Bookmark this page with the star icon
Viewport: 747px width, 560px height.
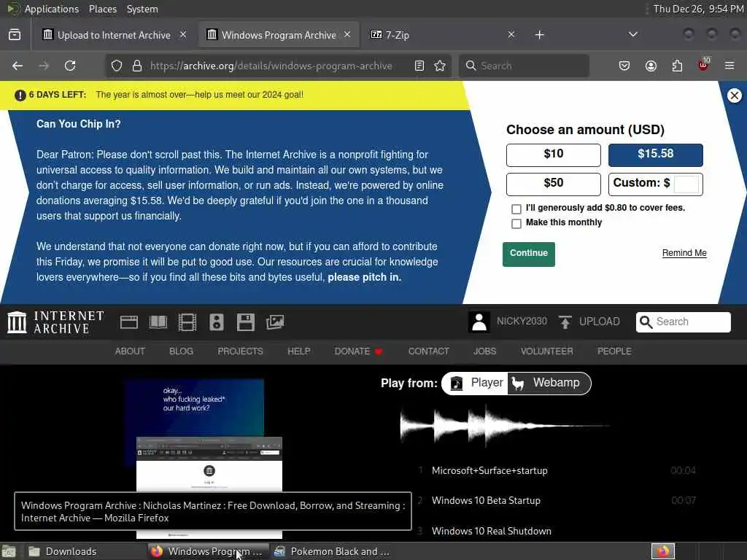pyautogui.click(x=440, y=66)
